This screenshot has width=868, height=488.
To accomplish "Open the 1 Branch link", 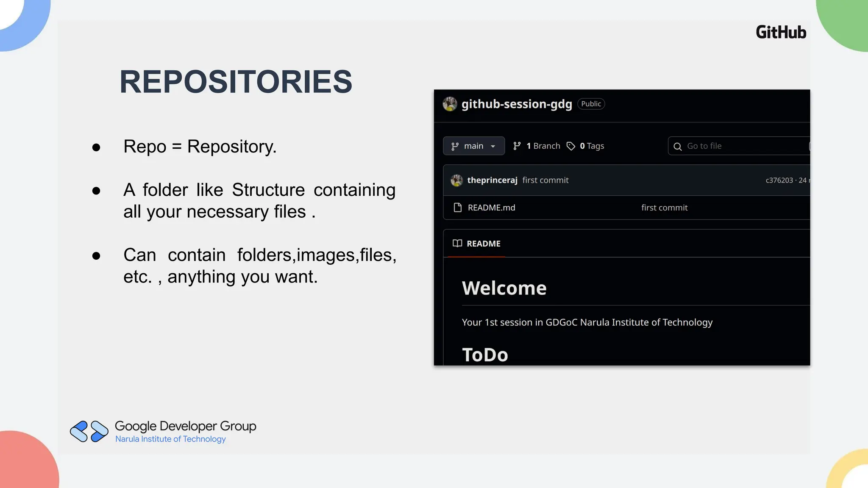I will point(537,146).
